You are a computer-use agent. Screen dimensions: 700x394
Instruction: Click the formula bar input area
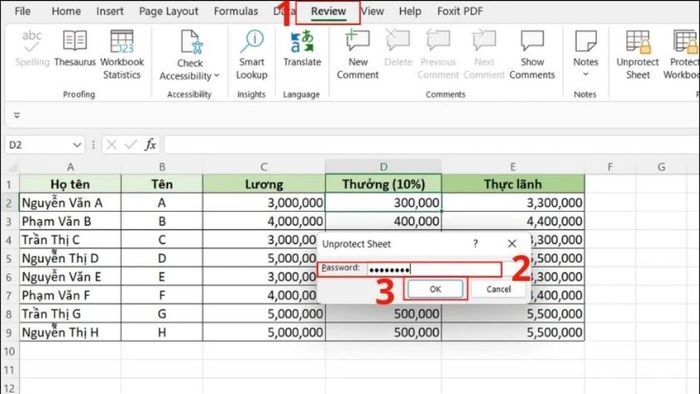[431, 145]
